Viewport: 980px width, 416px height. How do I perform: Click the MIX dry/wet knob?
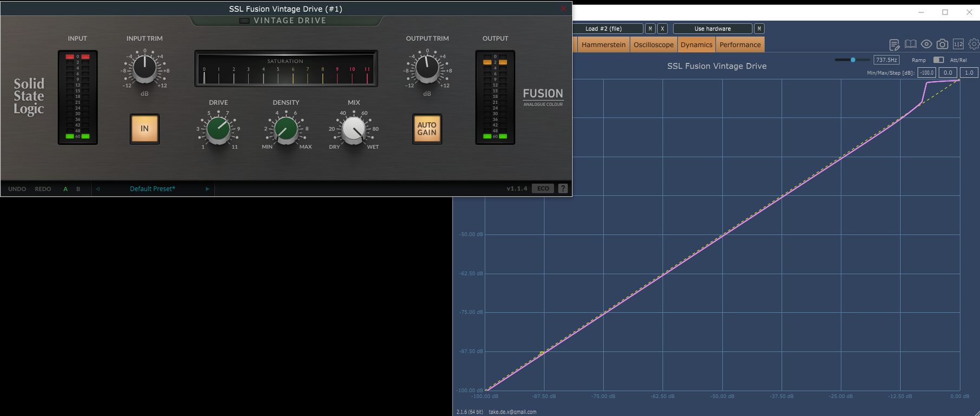click(x=354, y=130)
